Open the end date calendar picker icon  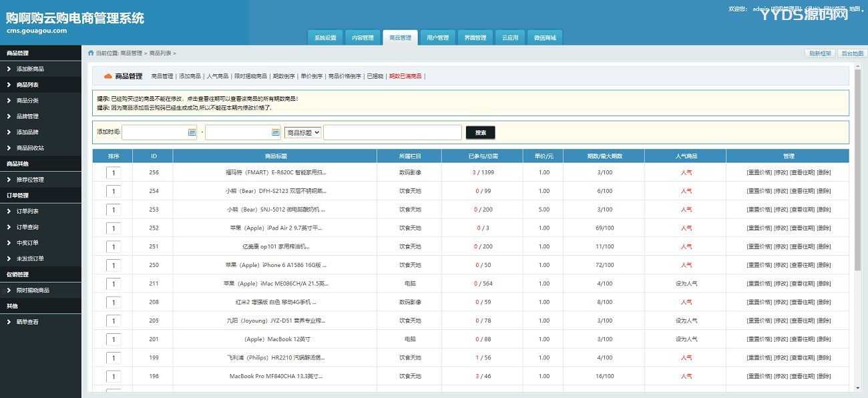(x=276, y=132)
